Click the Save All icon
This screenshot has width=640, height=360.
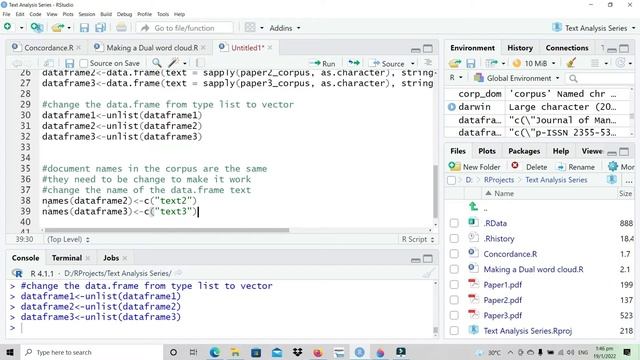pos(100,28)
